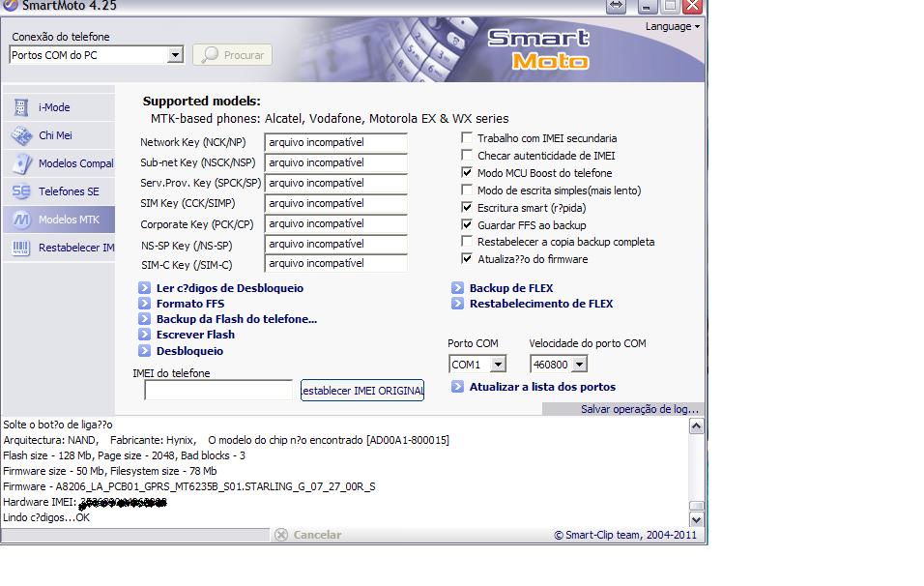Click the i-Mode sidebar icon
This screenshot has width=924, height=586.
click(x=21, y=107)
